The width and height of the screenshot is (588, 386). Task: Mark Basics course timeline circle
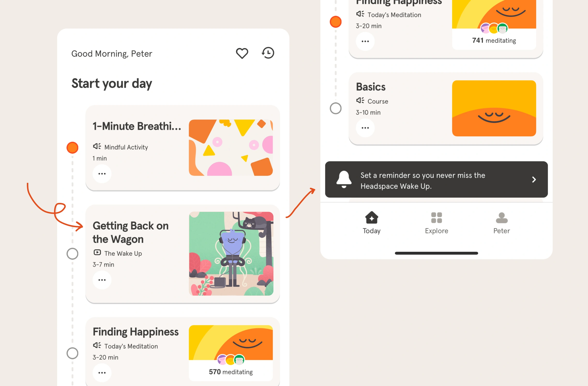(x=336, y=108)
